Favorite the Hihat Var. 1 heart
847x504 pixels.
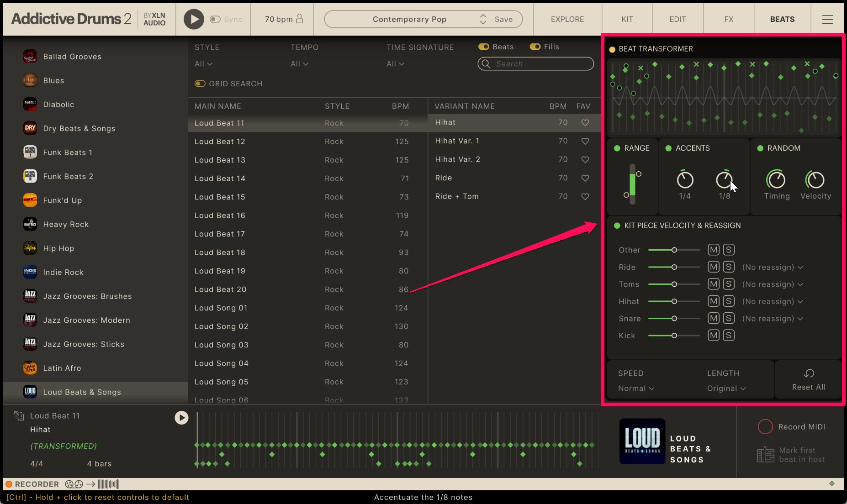pos(585,141)
